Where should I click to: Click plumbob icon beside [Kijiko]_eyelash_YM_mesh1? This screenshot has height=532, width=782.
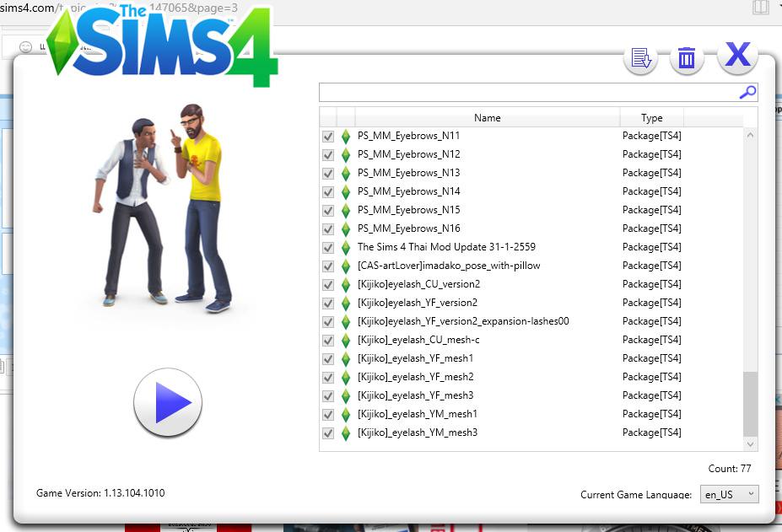[x=346, y=414]
